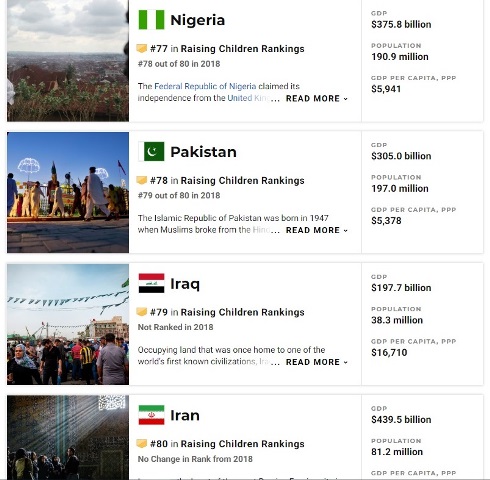Select the Iraq country heading

point(185,284)
